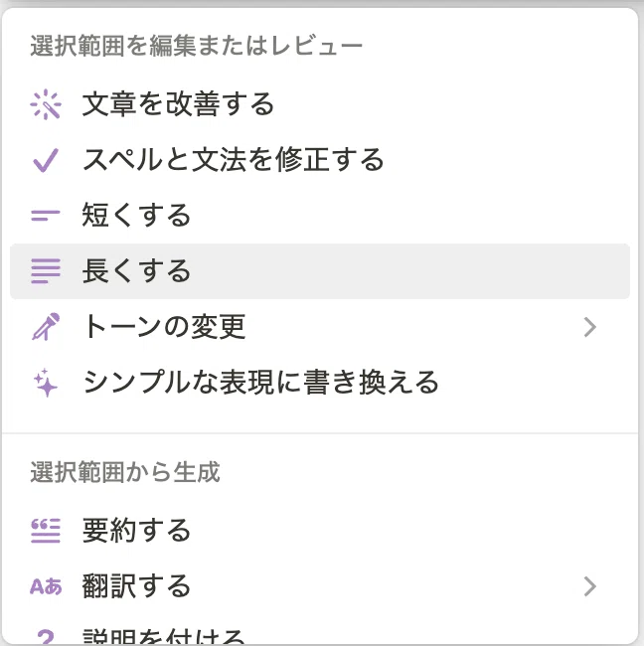Expand the 翻訳する submenu chevron
The height and width of the screenshot is (646, 644).
590,586
